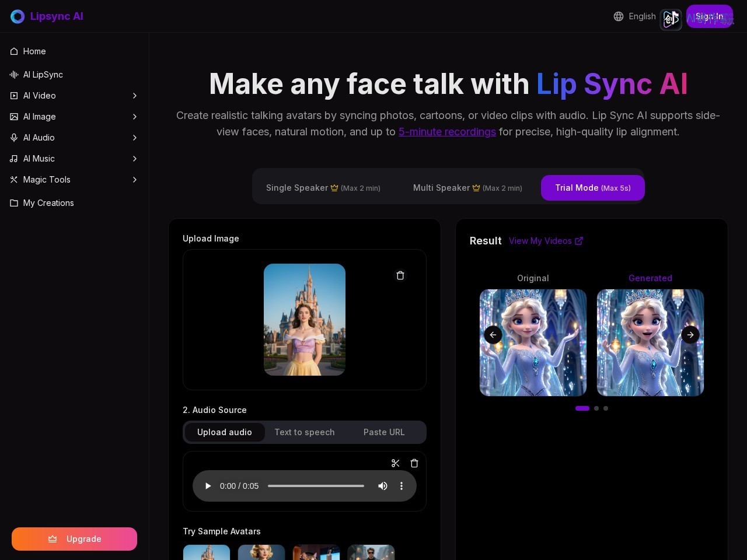Open the audio player more options menu
The height and width of the screenshot is (560, 747).
(x=402, y=486)
